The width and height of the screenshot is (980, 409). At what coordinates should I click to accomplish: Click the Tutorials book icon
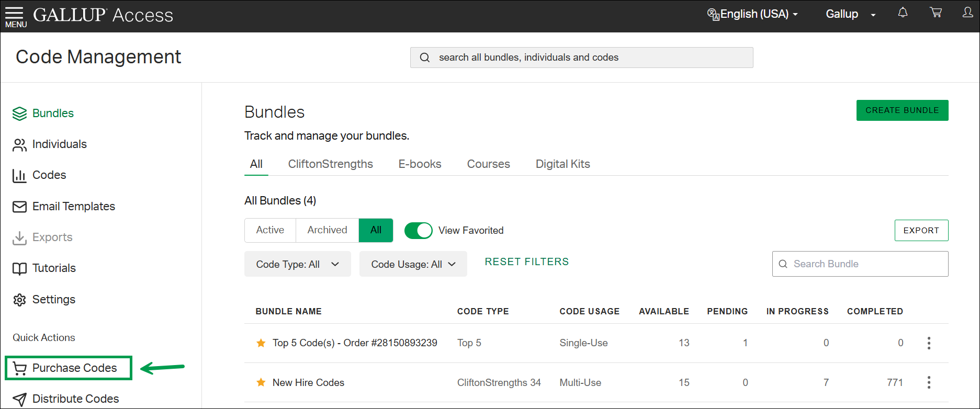point(19,268)
